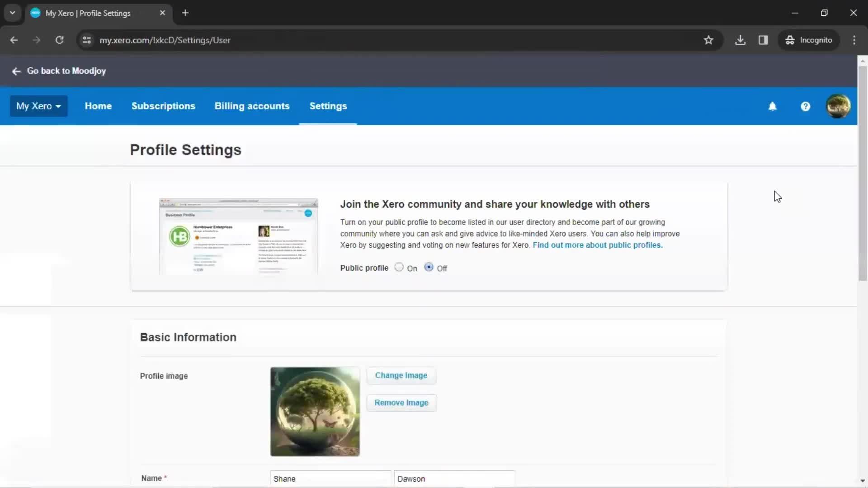
Task: Click the Public profile label
Action: coord(364,268)
